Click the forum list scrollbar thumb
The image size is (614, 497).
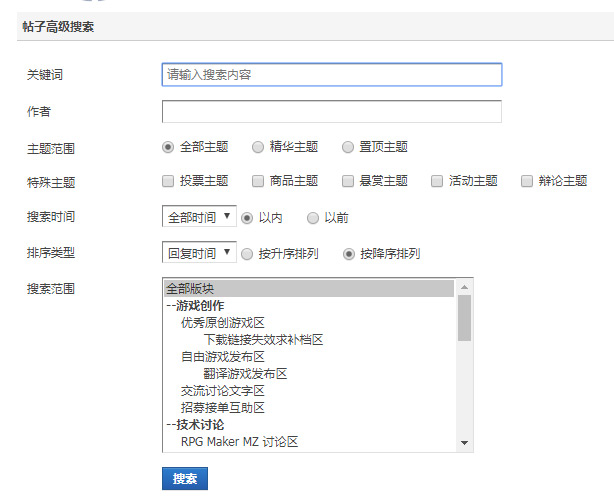tap(464, 318)
